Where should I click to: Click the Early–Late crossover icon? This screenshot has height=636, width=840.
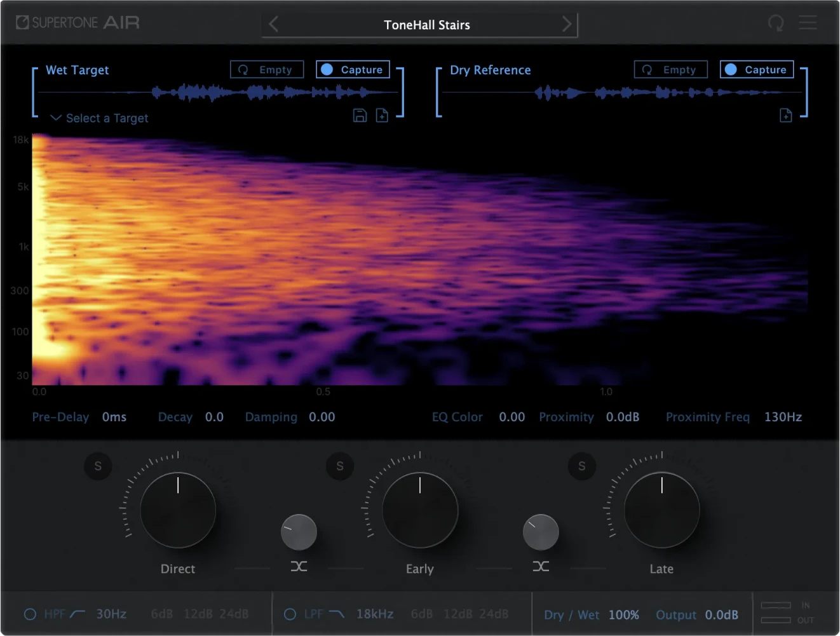click(541, 566)
